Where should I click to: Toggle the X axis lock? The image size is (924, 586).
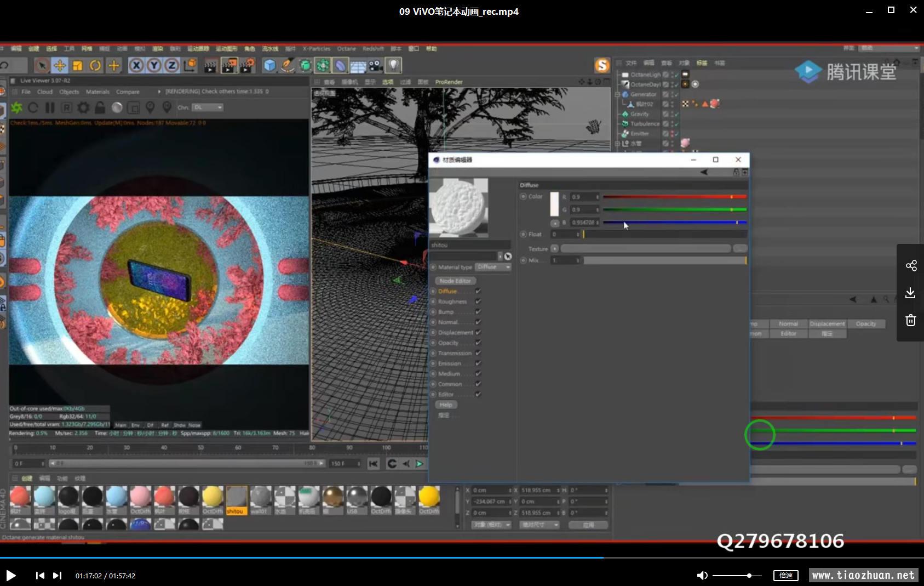click(136, 66)
